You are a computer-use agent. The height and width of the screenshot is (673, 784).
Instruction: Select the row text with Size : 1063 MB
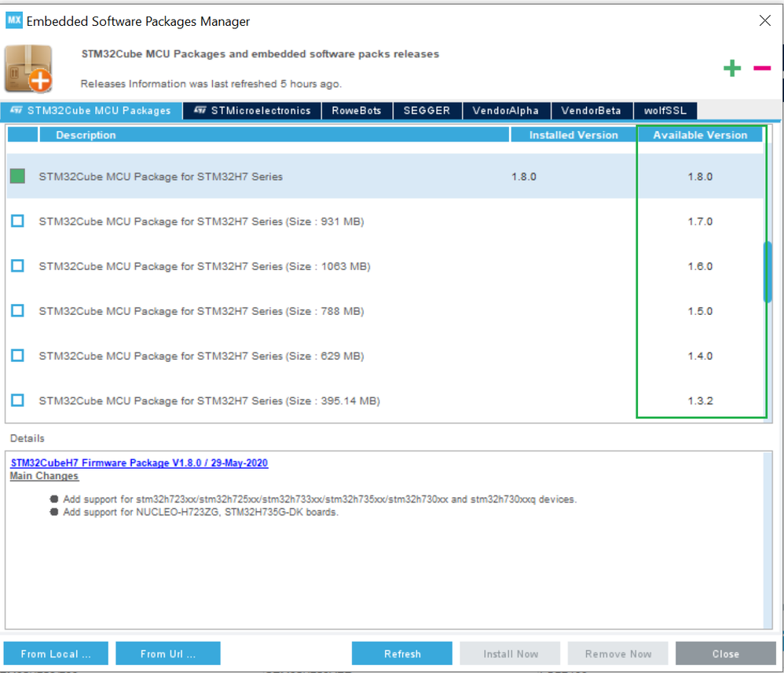click(204, 266)
